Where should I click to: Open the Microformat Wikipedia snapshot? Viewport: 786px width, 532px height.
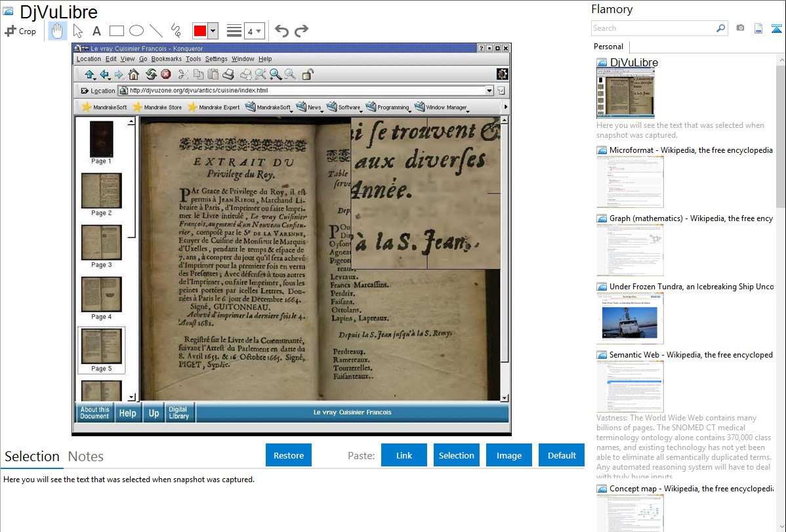pos(691,150)
